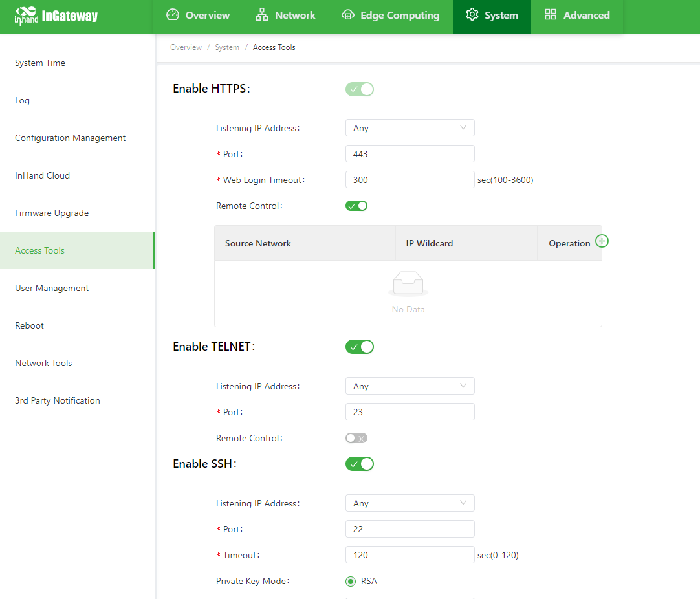Click the IP Wildcard column header
Screen dimensions: 700x599
click(x=466, y=243)
